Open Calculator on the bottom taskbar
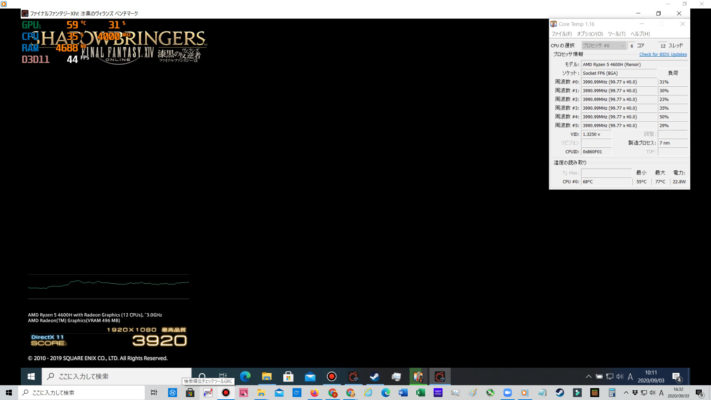The height and width of the screenshot is (400, 711). point(612,393)
